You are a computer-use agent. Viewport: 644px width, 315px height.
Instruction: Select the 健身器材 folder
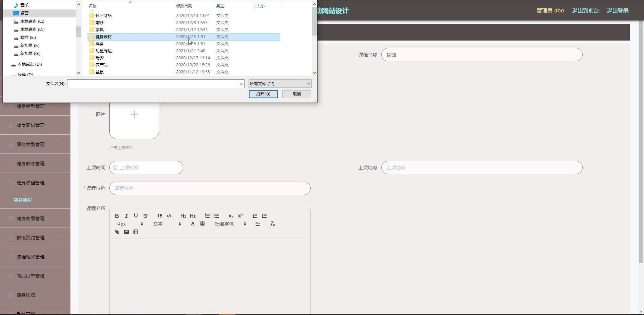[184, 37]
